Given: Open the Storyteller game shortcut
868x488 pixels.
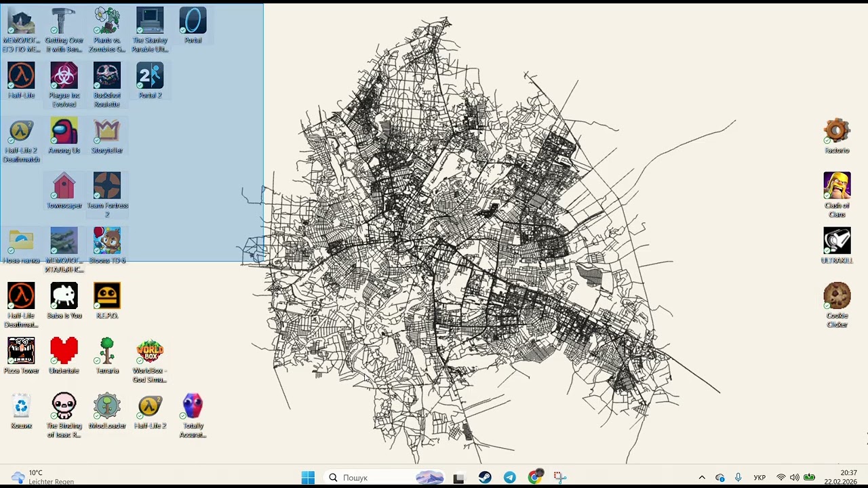Looking at the screenshot, I should point(107,136).
